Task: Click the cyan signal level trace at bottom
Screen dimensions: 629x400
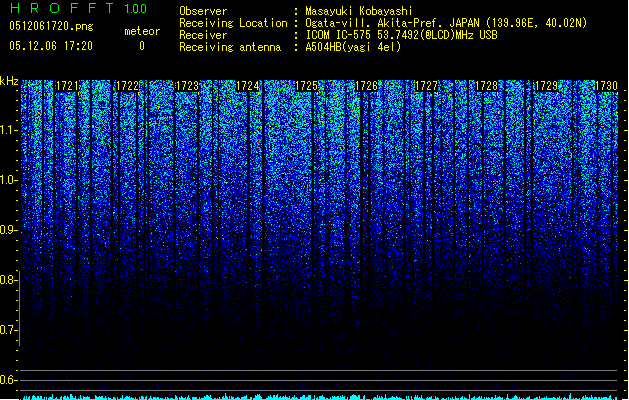Action: click(320, 397)
